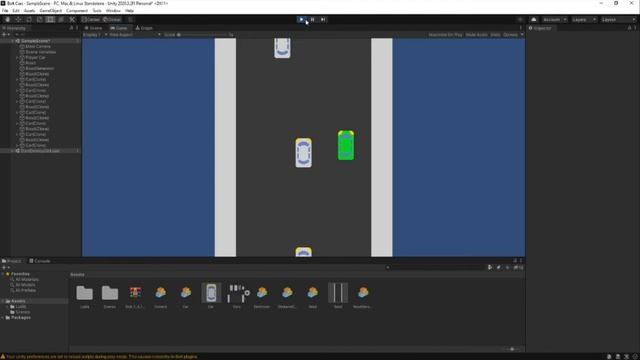Open the Scenes folder in Assets grid
The width and height of the screenshot is (640, 360).
pyautogui.click(x=110, y=293)
